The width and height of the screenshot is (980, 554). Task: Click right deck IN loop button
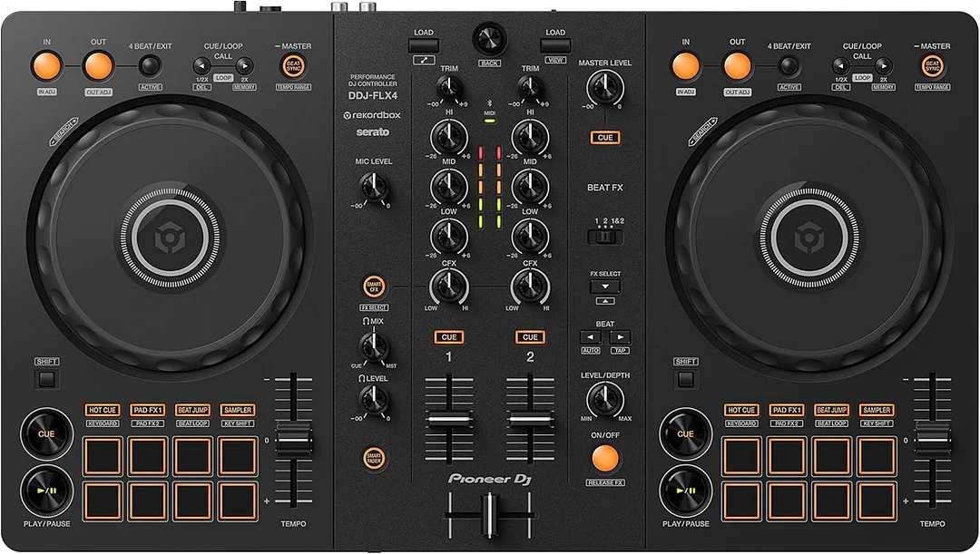[x=686, y=66]
